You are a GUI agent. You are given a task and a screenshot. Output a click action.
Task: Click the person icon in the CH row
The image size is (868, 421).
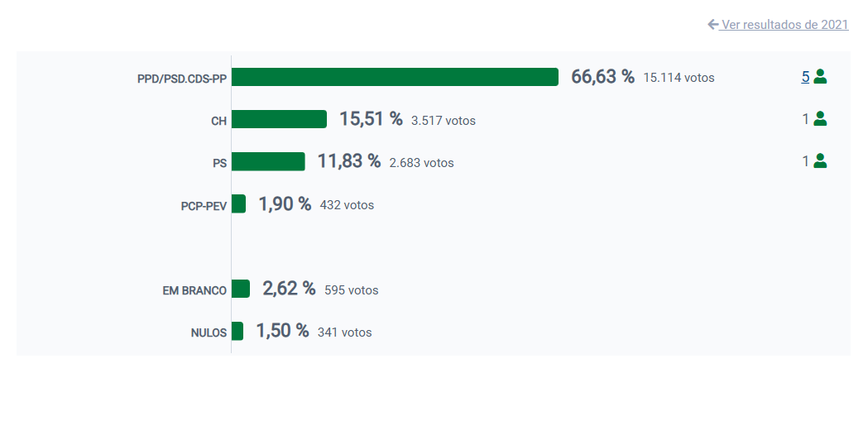click(x=820, y=118)
